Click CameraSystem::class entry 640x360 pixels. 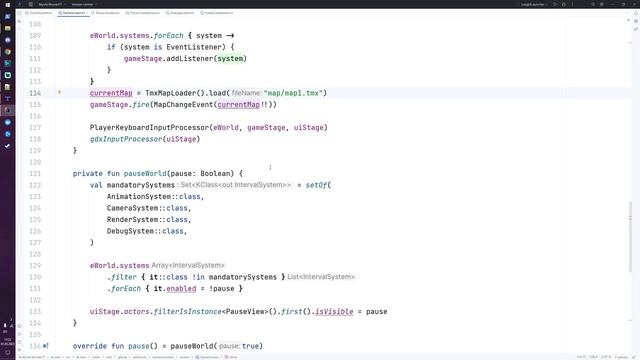pyautogui.click(x=147, y=208)
